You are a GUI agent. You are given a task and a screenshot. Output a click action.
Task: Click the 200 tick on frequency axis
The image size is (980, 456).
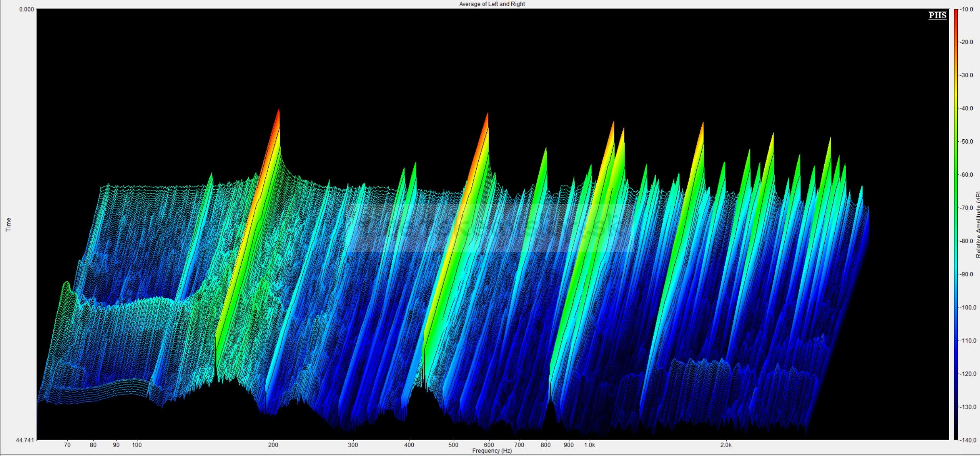click(273, 445)
